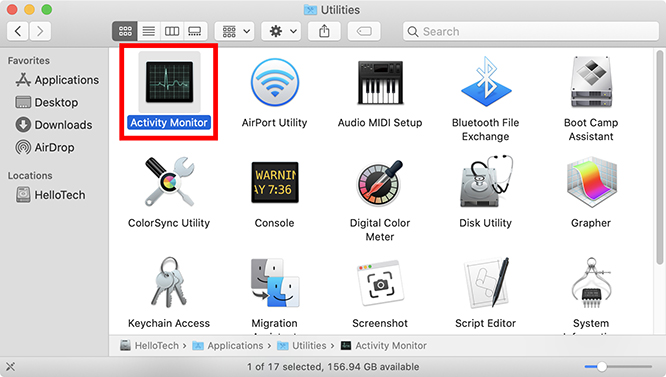Click in the Search field
This screenshot has width=666, height=377.
click(x=531, y=31)
